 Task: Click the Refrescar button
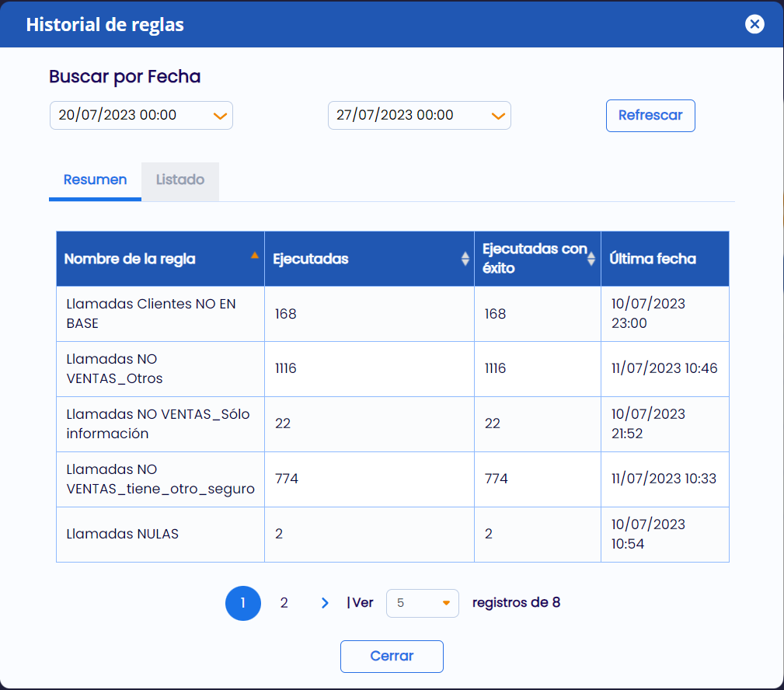pos(650,116)
